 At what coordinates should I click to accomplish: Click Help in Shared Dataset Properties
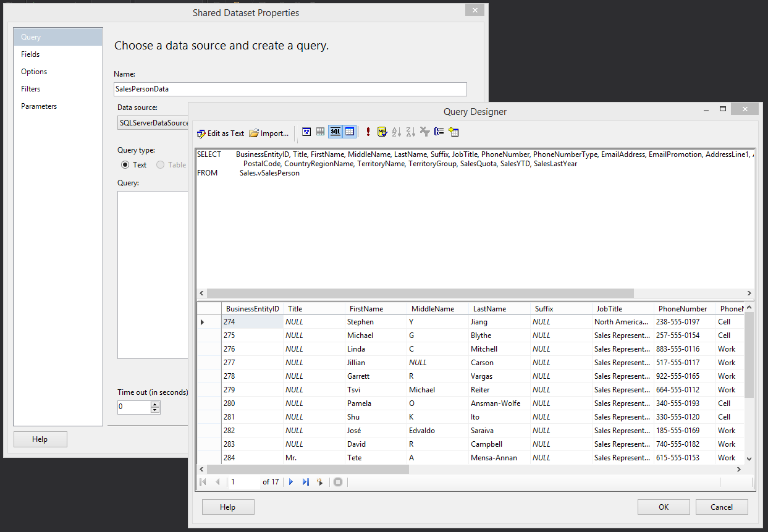(40, 439)
